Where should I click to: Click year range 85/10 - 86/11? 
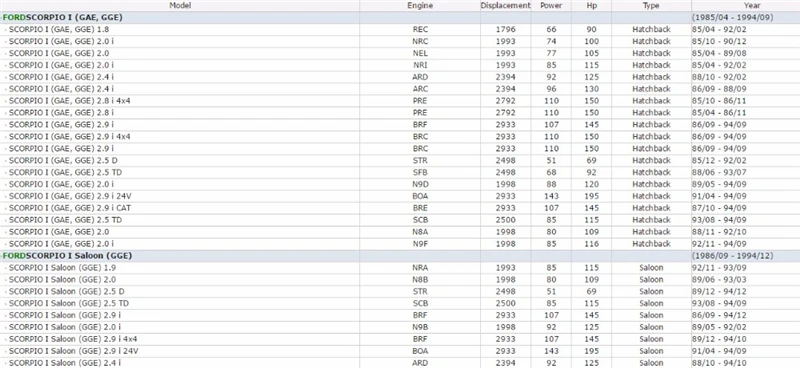pos(719,101)
